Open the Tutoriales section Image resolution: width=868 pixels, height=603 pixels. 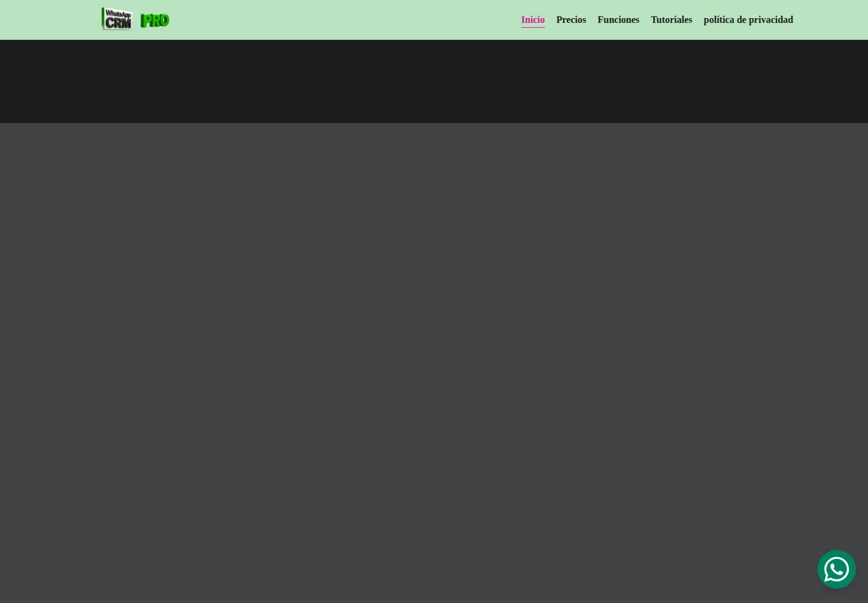click(x=671, y=20)
